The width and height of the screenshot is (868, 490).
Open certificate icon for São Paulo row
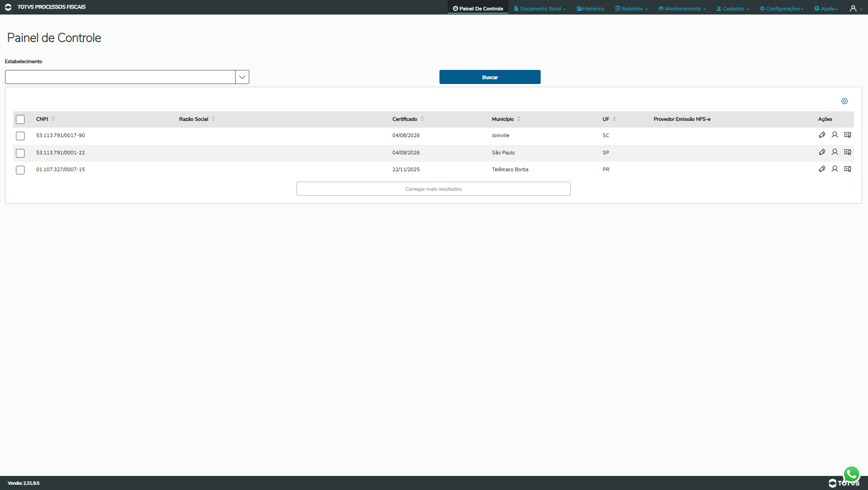coord(847,152)
